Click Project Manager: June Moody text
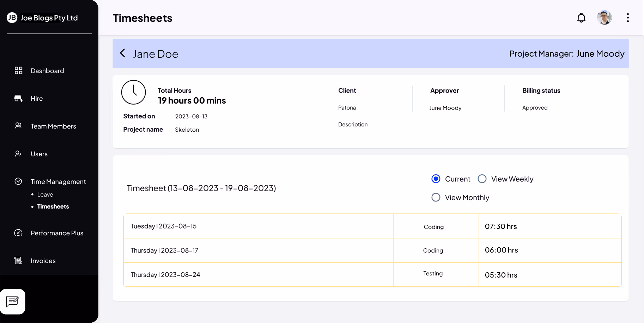 [567, 54]
